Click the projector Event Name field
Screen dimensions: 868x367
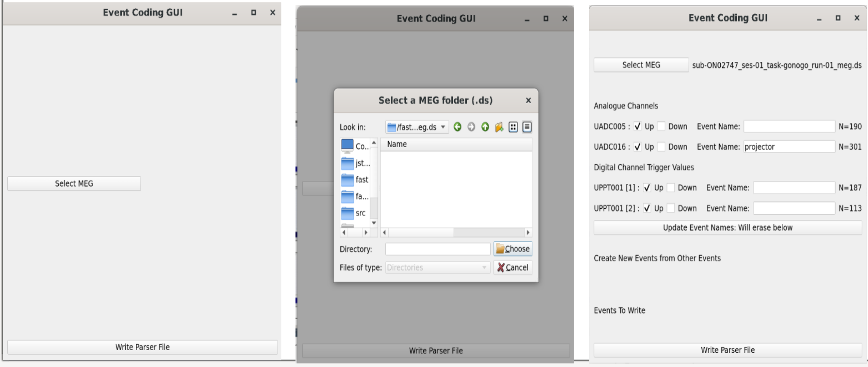789,147
